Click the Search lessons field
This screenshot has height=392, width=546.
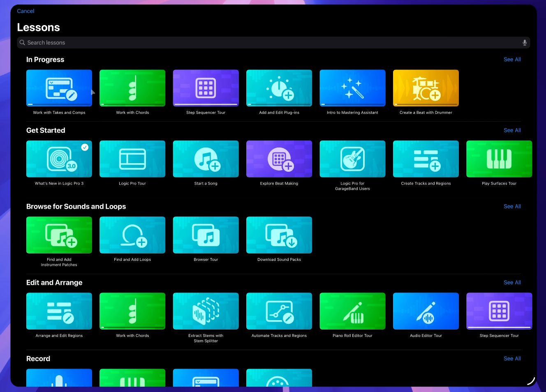[273, 43]
